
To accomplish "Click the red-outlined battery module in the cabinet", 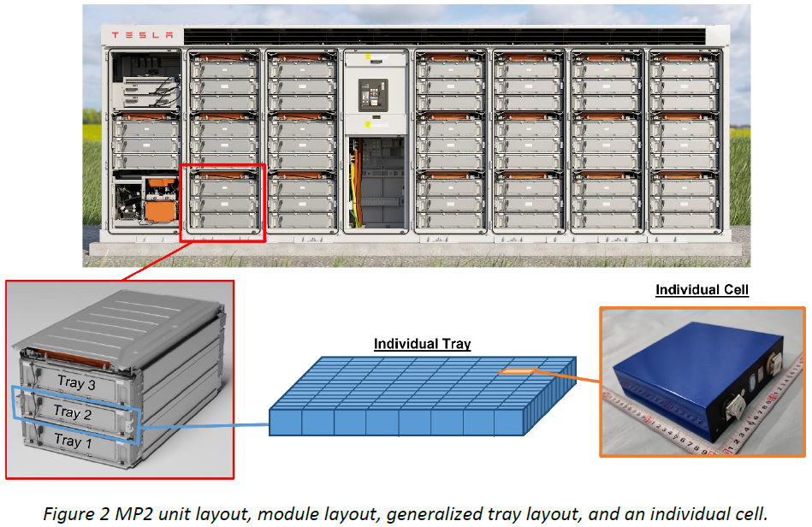I will point(222,202).
